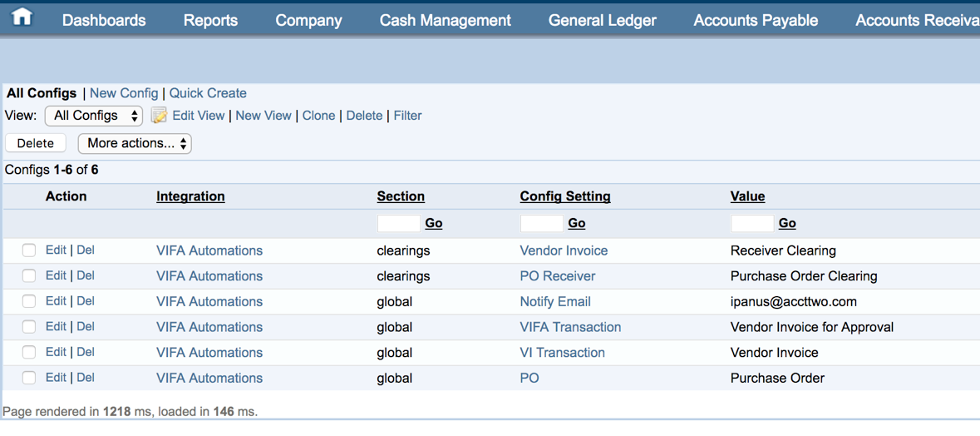Screen dimensions: 980x436
Task: Click the Value filter input field
Action: click(x=752, y=223)
